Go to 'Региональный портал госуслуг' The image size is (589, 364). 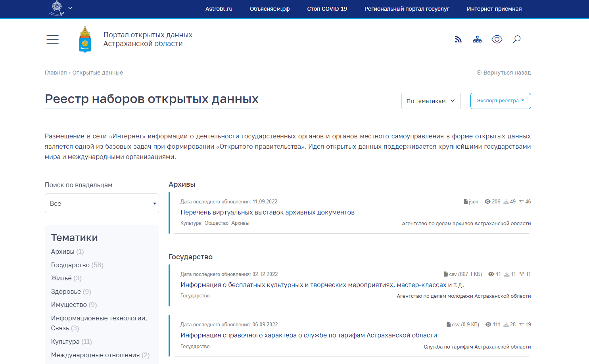tap(407, 9)
